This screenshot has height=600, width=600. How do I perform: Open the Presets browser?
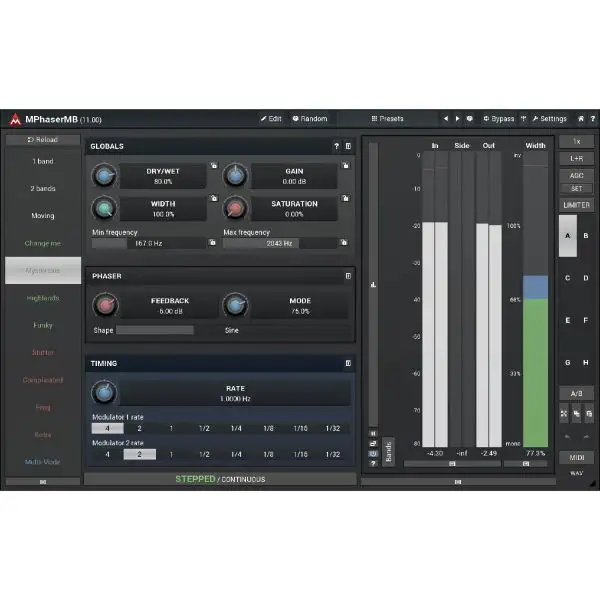[x=387, y=119]
